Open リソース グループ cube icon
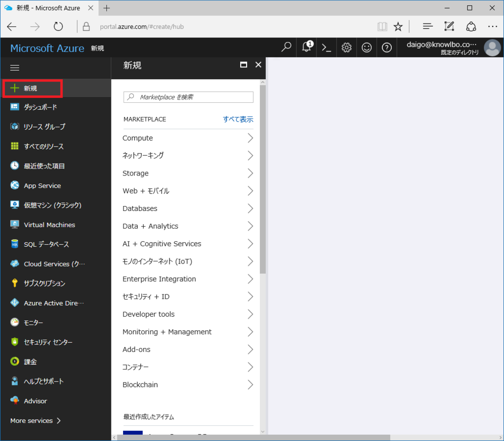This screenshot has height=441, width=504. (x=14, y=126)
